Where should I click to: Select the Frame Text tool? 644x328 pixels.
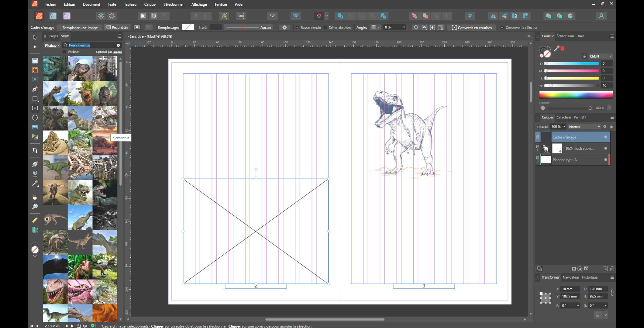(35, 61)
